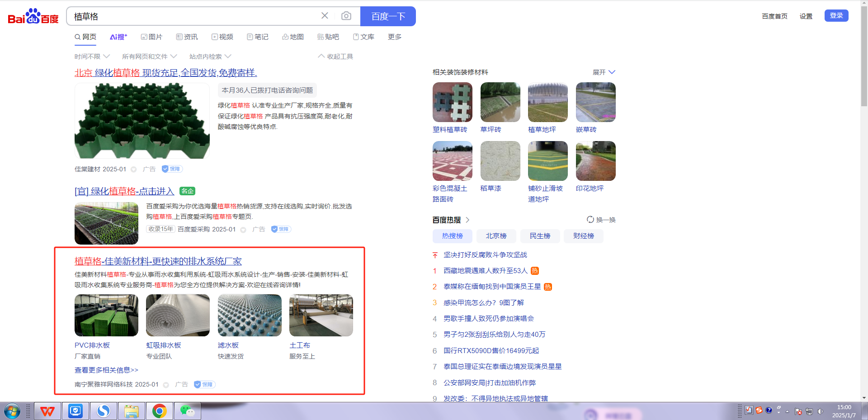Screen dimensions: 868x420
Task: Switch to the 视频 tab
Action: (222, 37)
